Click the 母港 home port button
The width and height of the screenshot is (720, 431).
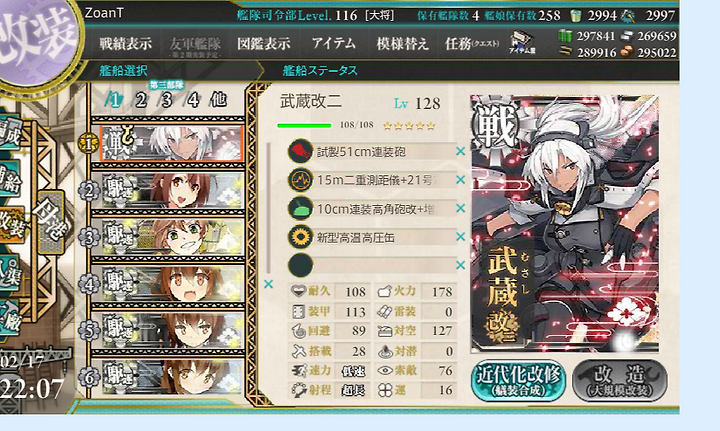[x=51, y=222]
